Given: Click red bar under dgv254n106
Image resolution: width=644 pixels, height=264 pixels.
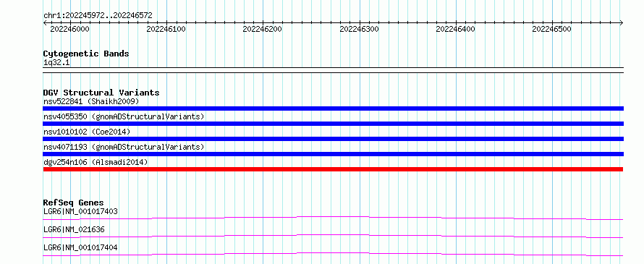Looking at the screenshot, I should coord(333,169).
